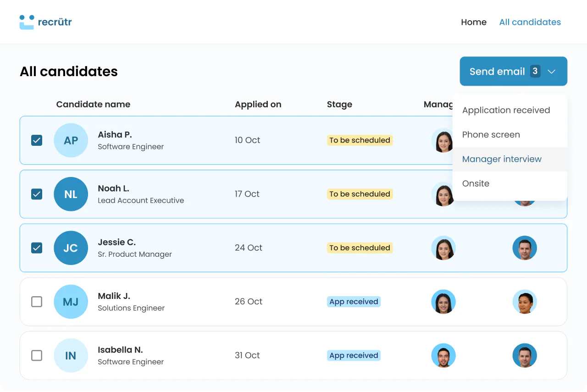This screenshot has height=392, width=587.
Task: Select Manager interview email option
Action: click(x=510, y=159)
